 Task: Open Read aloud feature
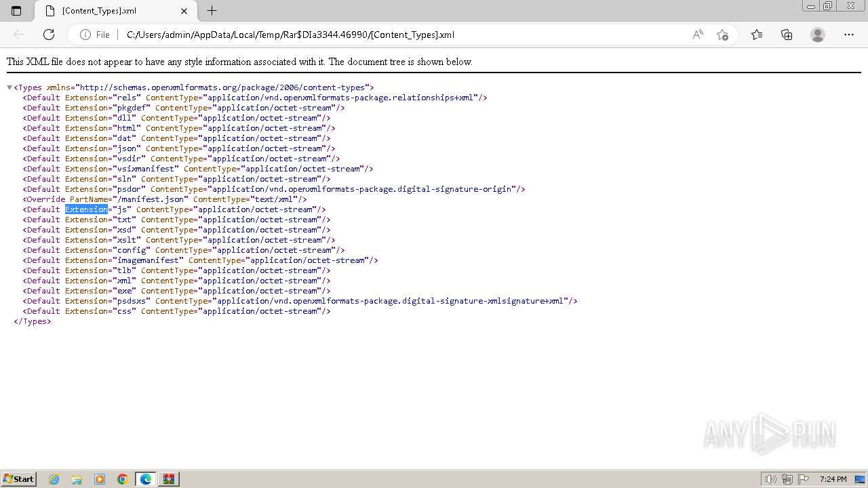698,35
